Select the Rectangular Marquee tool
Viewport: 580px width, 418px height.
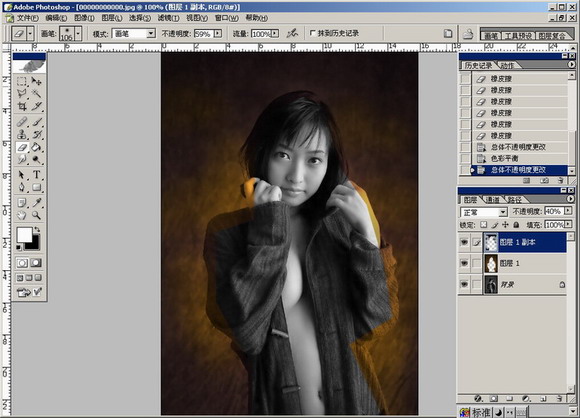pos(22,81)
